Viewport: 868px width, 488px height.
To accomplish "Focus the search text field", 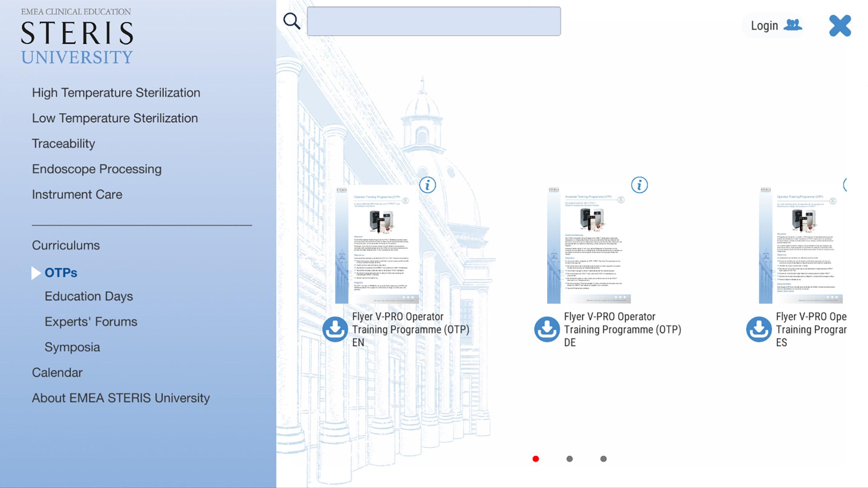I will point(434,21).
